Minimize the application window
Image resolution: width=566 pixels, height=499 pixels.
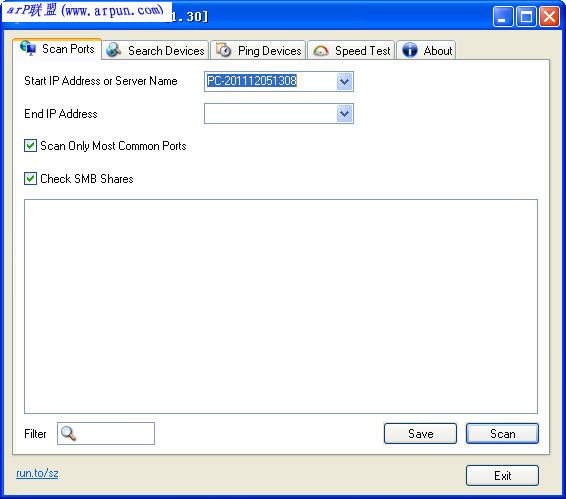tap(503, 16)
